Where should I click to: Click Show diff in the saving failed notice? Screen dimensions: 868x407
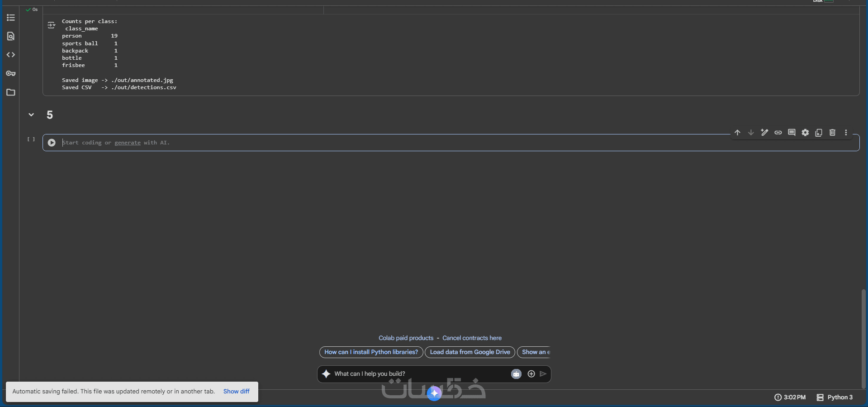(236, 392)
